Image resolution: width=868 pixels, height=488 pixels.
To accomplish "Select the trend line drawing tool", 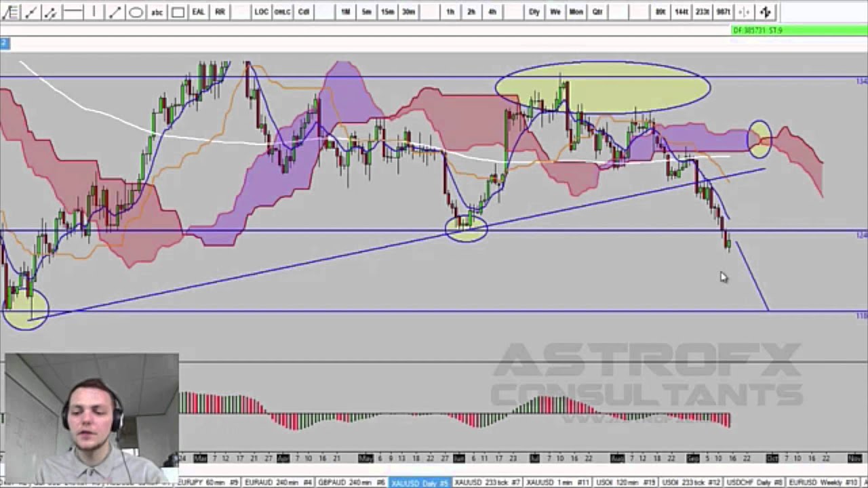I will (31, 12).
